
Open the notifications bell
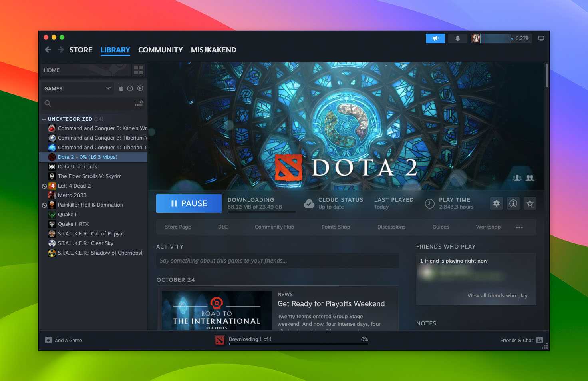(x=458, y=38)
